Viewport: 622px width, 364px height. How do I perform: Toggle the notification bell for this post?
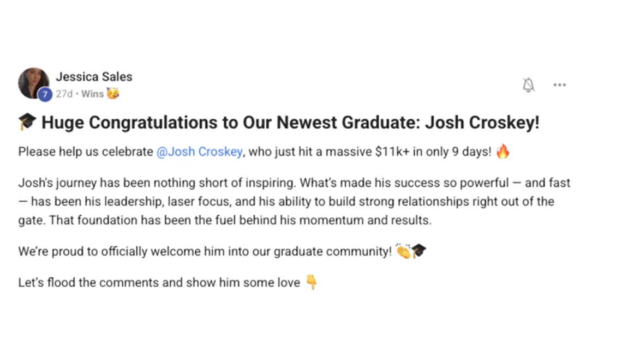point(528,85)
